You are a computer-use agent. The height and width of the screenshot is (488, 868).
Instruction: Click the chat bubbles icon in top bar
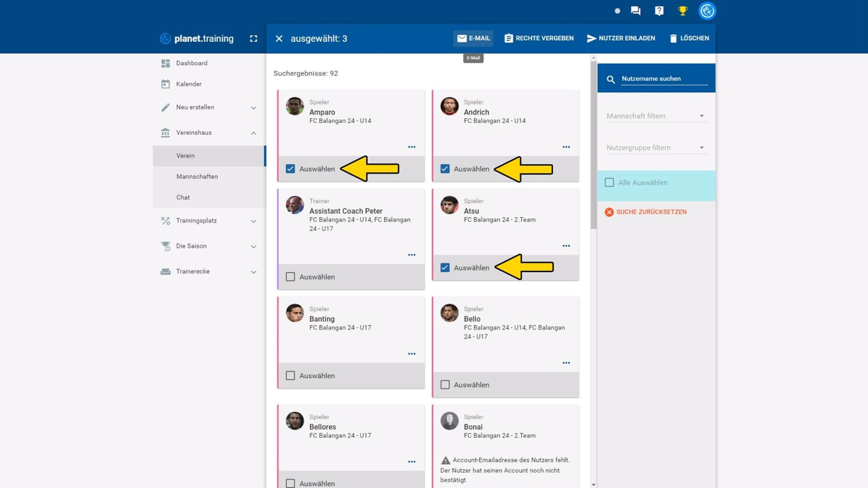coord(635,11)
